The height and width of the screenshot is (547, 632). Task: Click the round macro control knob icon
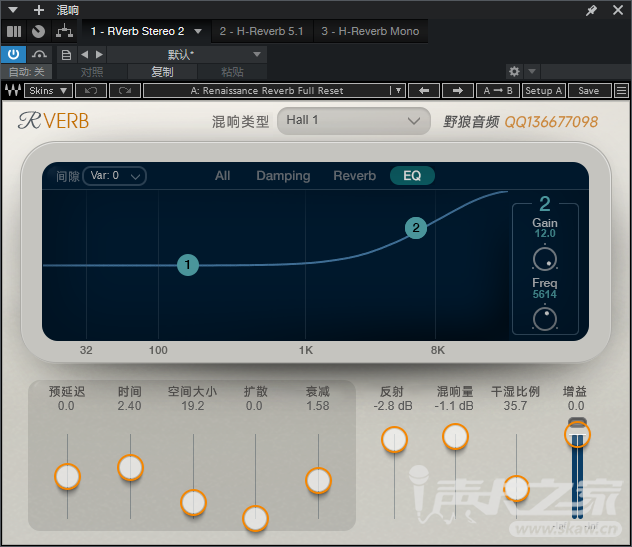point(38,31)
